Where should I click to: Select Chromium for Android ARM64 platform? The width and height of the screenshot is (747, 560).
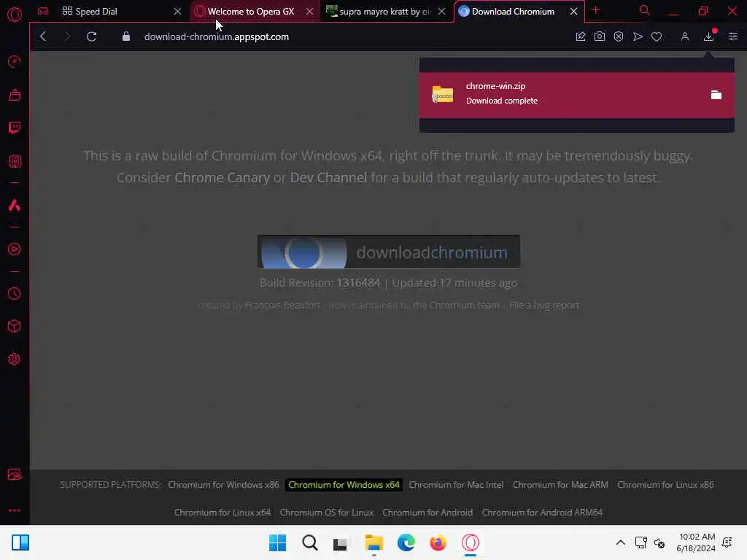coord(542,513)
